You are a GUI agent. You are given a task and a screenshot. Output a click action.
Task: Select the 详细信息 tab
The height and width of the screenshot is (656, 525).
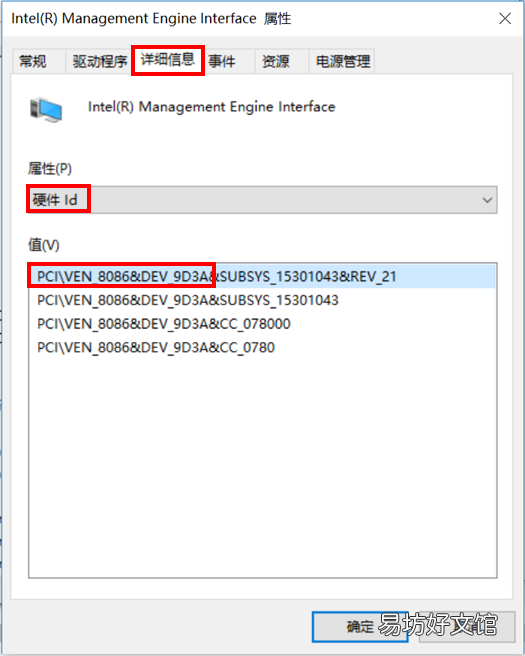[168, 60]
